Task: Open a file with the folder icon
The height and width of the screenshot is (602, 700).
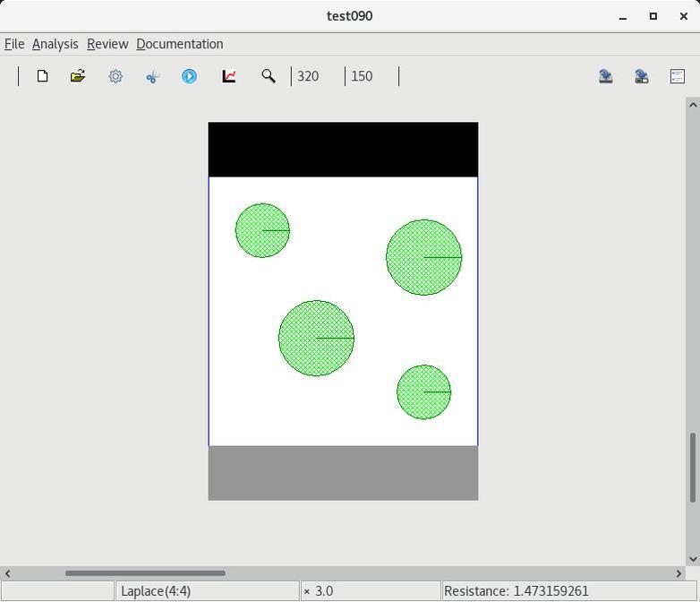Action: [x=78, y=76]
